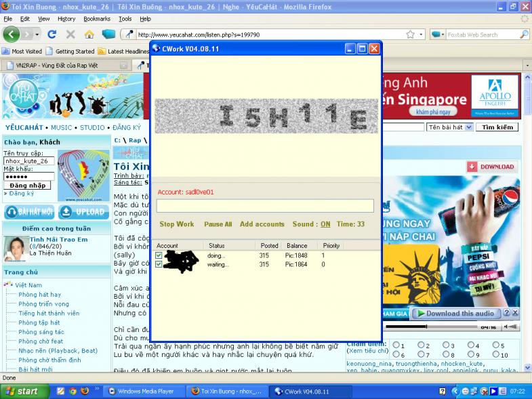Click Stop Work in CWork
Image resolution: width=532 pixels, height=399 pixels.
(x=176, y=224)
